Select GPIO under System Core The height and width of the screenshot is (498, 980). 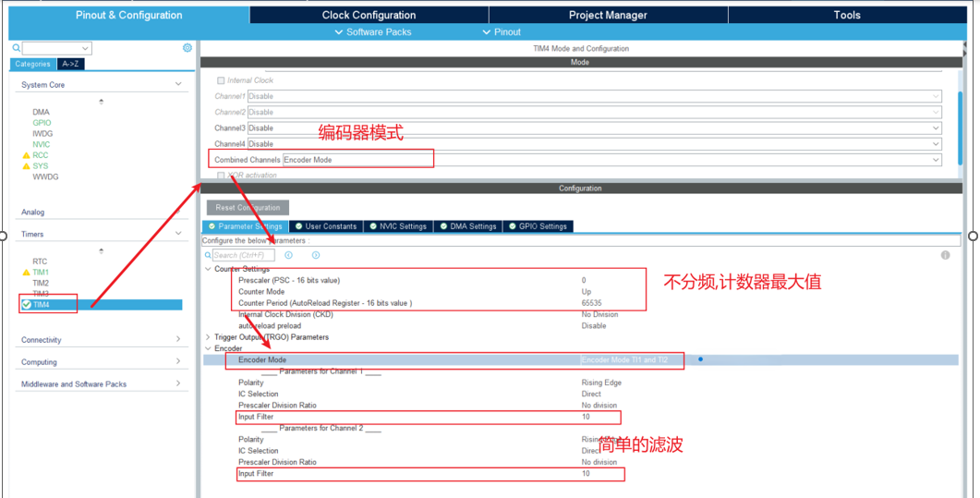42,123
